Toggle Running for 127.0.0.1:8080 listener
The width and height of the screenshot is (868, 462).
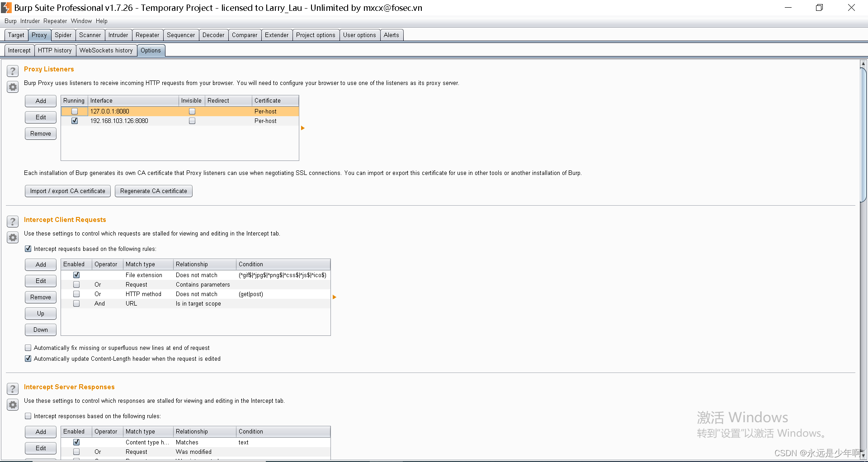[x=75, y=111]
